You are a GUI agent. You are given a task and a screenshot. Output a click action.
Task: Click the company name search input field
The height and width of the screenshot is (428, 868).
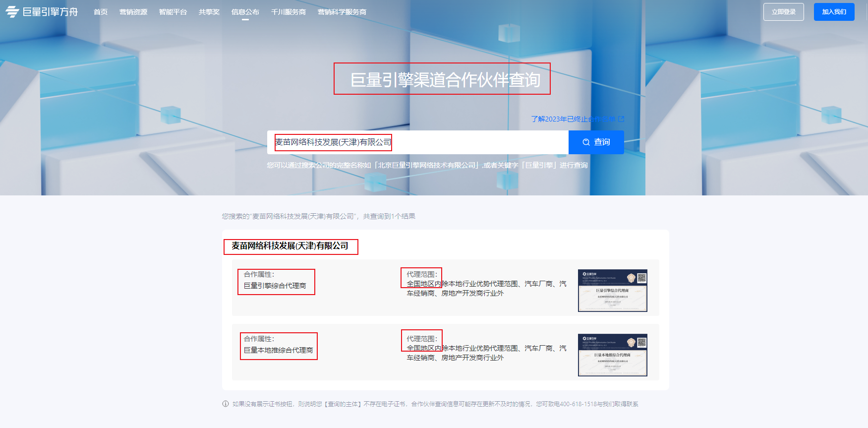[418, 142]
